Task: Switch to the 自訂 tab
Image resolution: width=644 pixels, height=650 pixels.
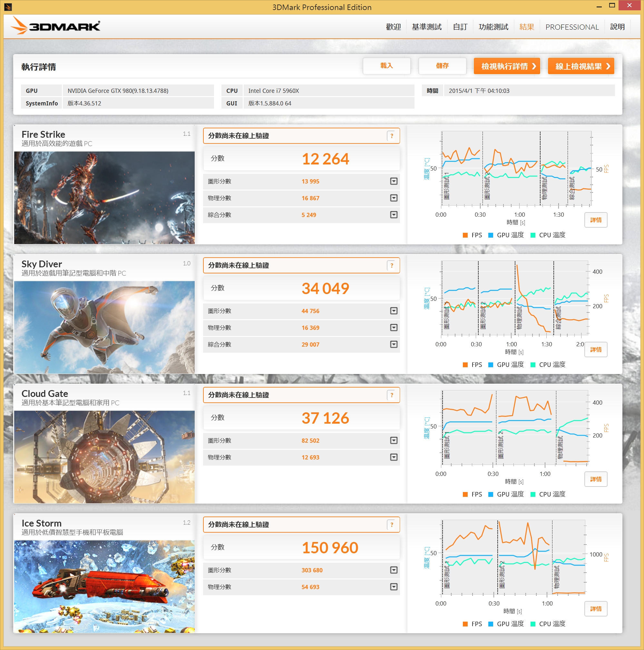Action: coord(460,27)
